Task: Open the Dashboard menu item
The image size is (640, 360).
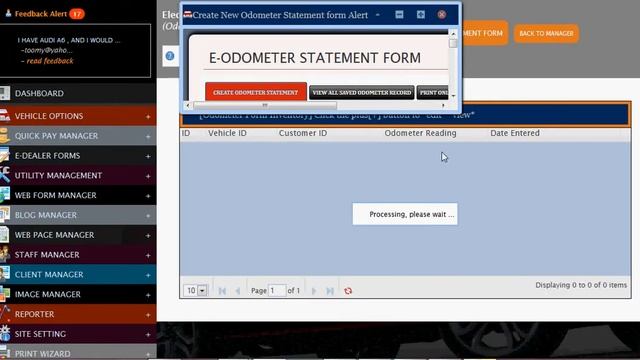Action: (x=39, y=93)
